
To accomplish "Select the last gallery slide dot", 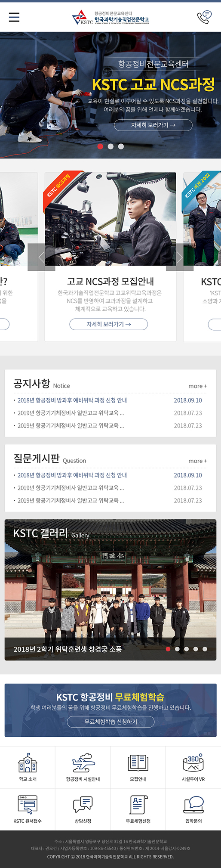I will tap(205, 649).
